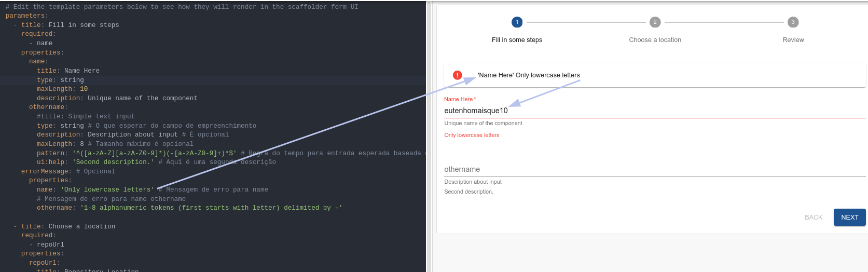
Task: Click the step 3 circle in stepper
Action: (793, 22)
